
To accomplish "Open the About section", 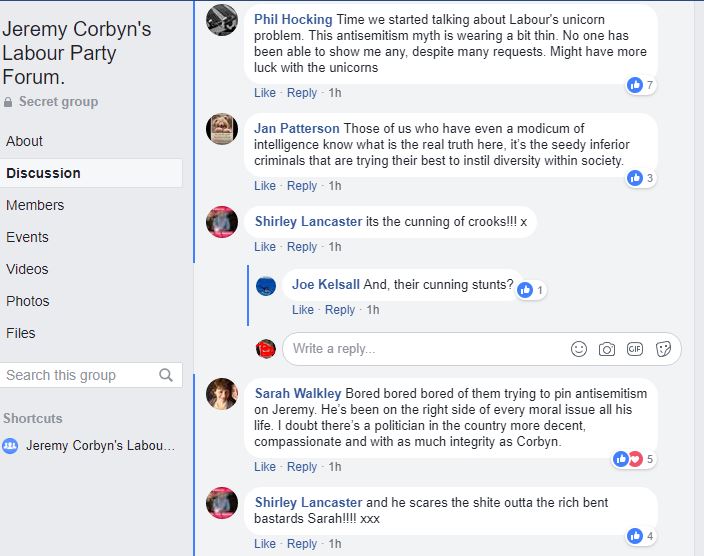I will click(25, 141).
